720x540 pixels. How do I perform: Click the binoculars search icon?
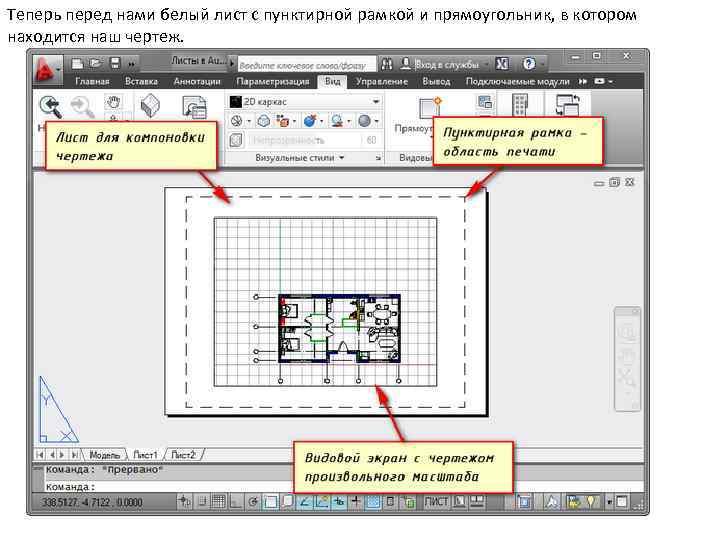[x=387, y=64]
